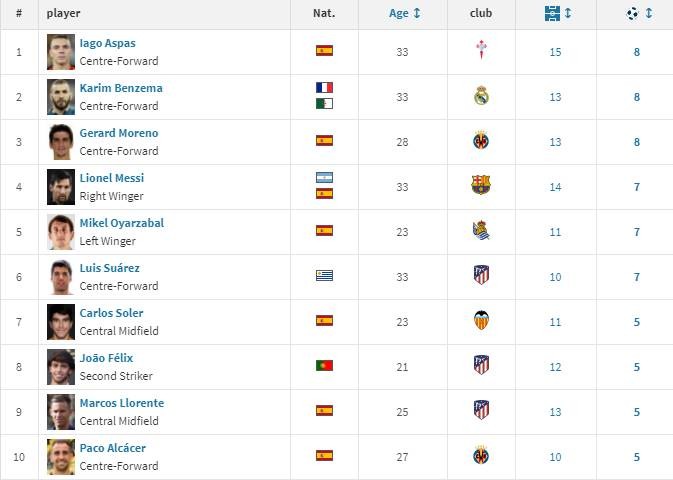Open João Félix's 12 matches link
Image resolution: width=673 pixels, height=480 pixels.
[555, 367]
